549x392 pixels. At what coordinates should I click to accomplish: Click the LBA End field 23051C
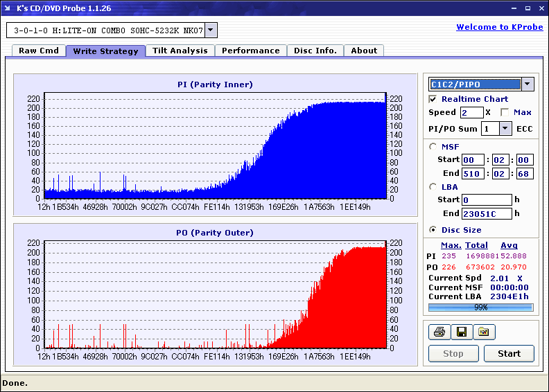(487, 213)
